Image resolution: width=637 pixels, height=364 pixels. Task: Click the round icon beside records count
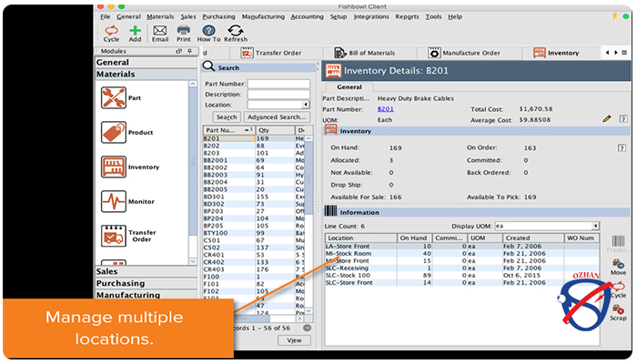pos(308,328)
